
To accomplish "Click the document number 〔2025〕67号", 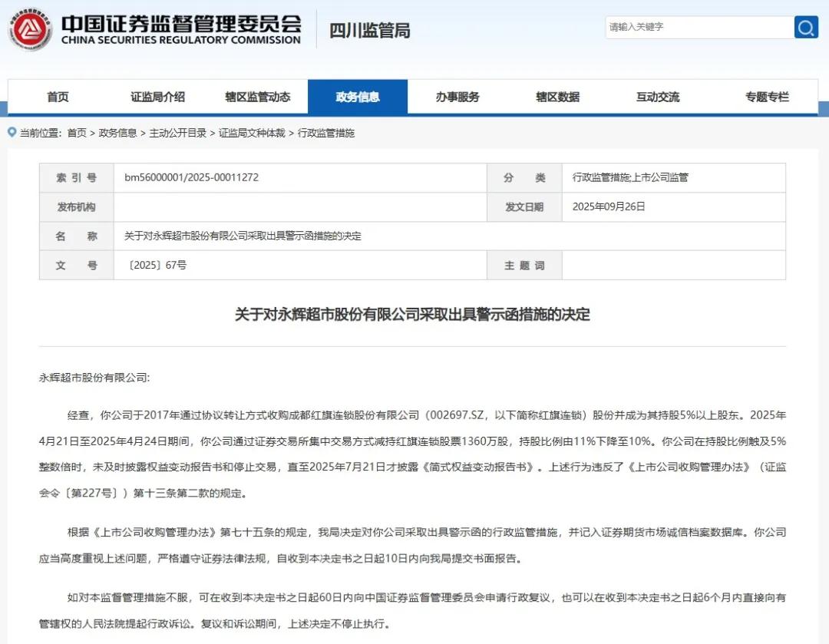I will tap(155, 265).
